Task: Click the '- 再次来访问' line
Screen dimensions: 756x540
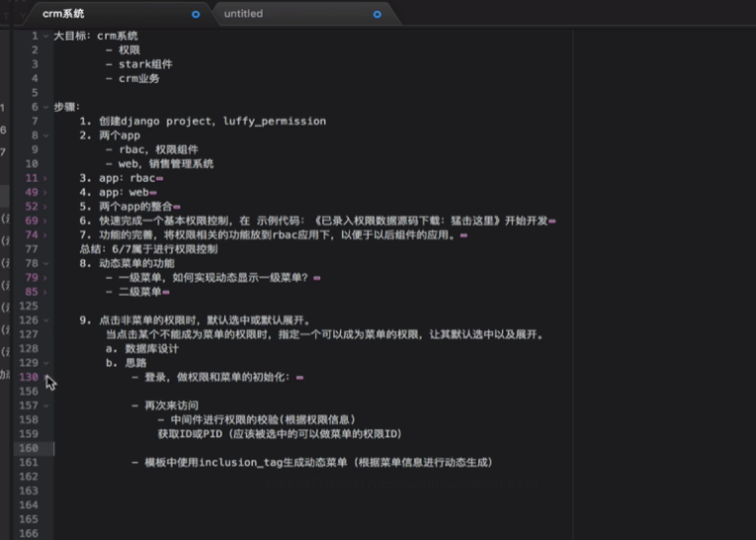Action: coord(165,405)
